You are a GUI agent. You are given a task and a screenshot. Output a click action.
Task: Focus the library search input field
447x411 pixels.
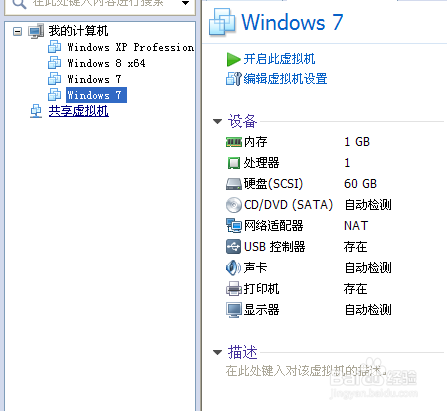[100, 5]
